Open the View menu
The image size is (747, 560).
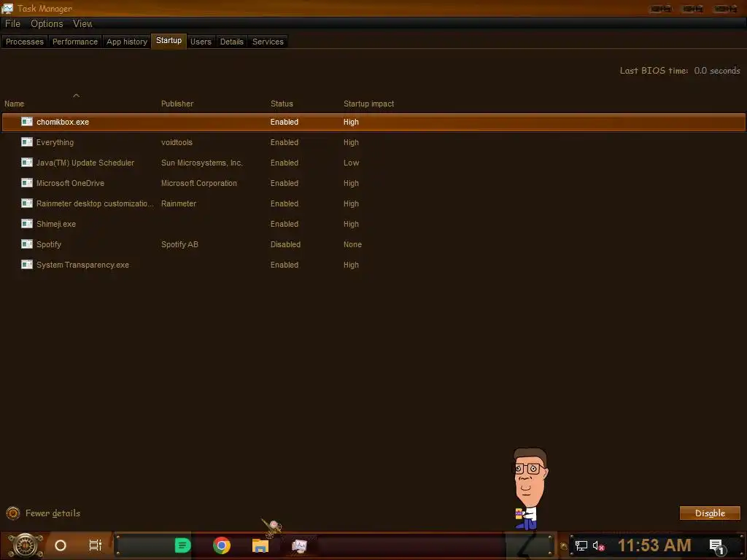pyautogui.click(x=82, y=24)
